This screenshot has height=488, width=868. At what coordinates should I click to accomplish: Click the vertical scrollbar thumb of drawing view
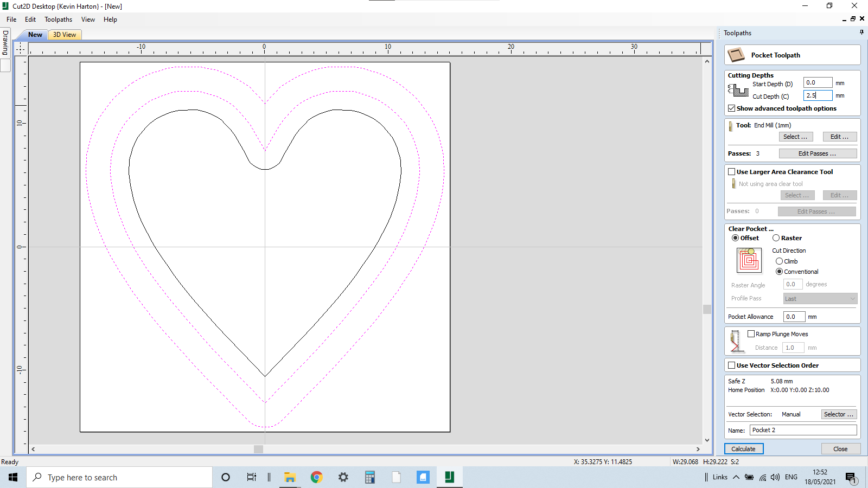tap(707, 309)
